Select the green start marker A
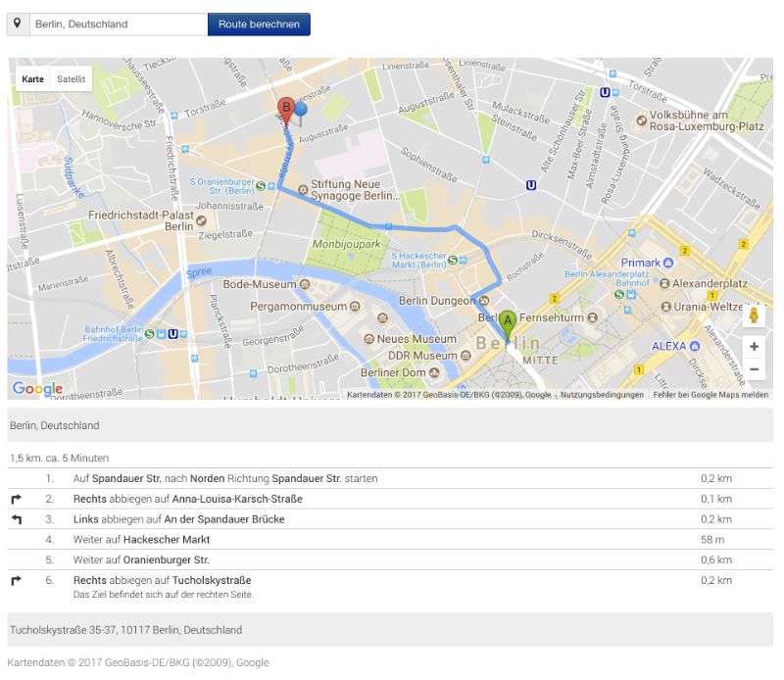The width and height of the screenshot is (784, 680). point(508,325)
